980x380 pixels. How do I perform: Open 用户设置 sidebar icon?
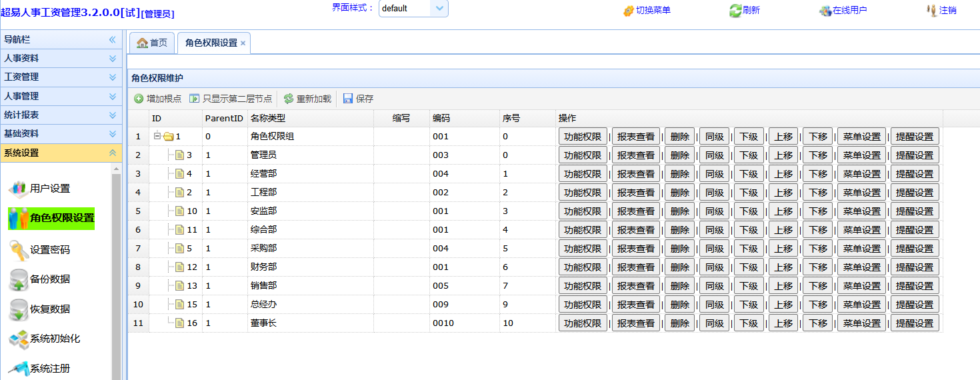[x=18, y=189]
